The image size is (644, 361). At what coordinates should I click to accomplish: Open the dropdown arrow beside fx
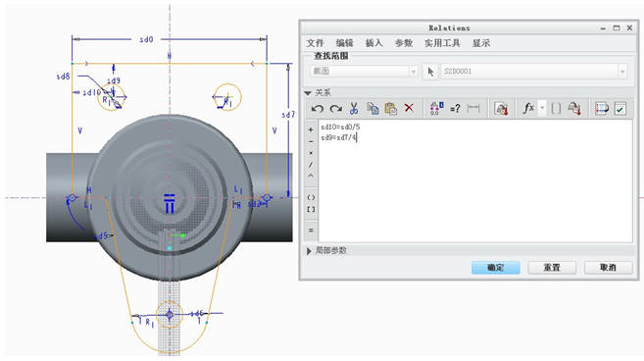[543, 109]
